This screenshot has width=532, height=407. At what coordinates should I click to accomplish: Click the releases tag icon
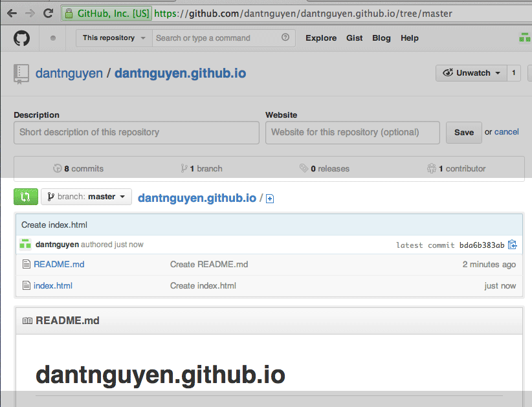tap(304, 168)
